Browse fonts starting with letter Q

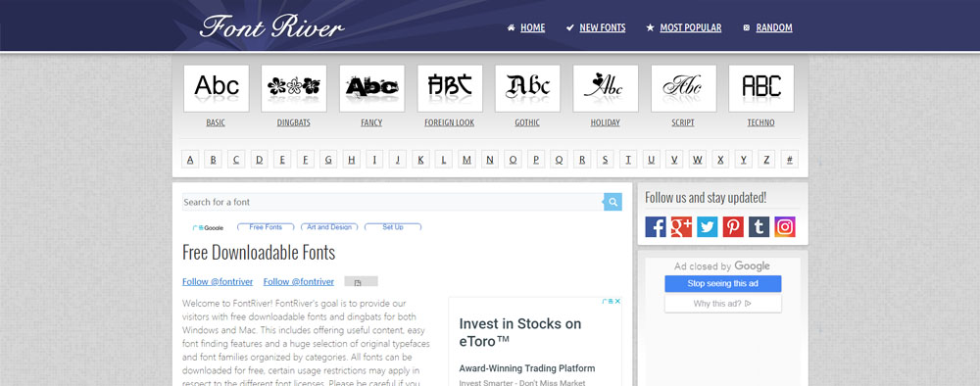559,160
